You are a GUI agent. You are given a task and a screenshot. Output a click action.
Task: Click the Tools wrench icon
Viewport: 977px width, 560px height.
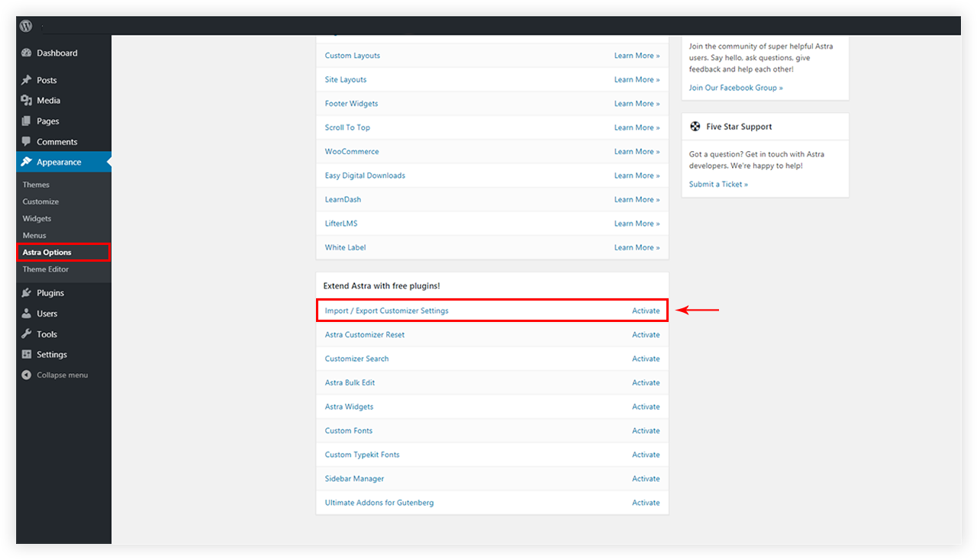(27, 334)
